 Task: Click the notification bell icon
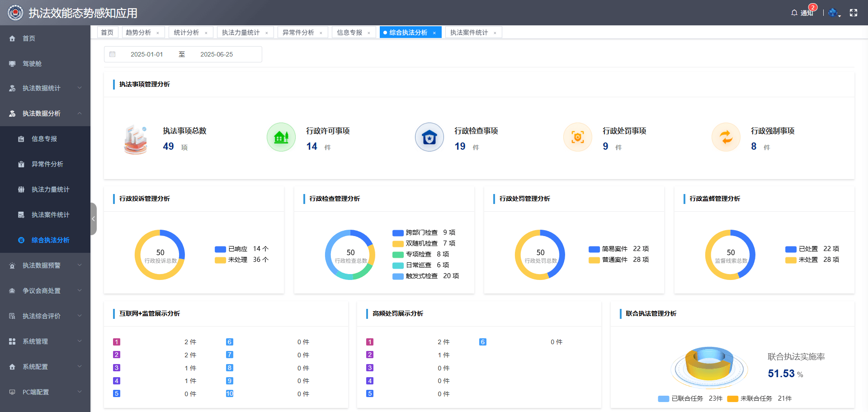pos(794,13)
